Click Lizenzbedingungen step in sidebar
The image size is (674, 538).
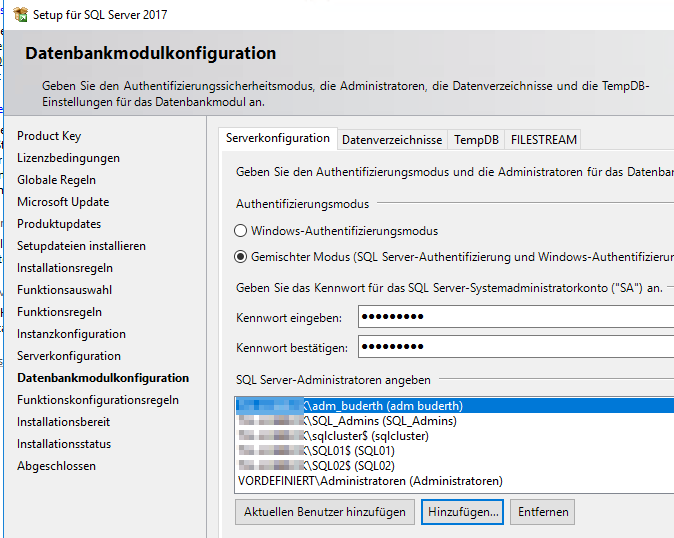[x=68, y=158]
